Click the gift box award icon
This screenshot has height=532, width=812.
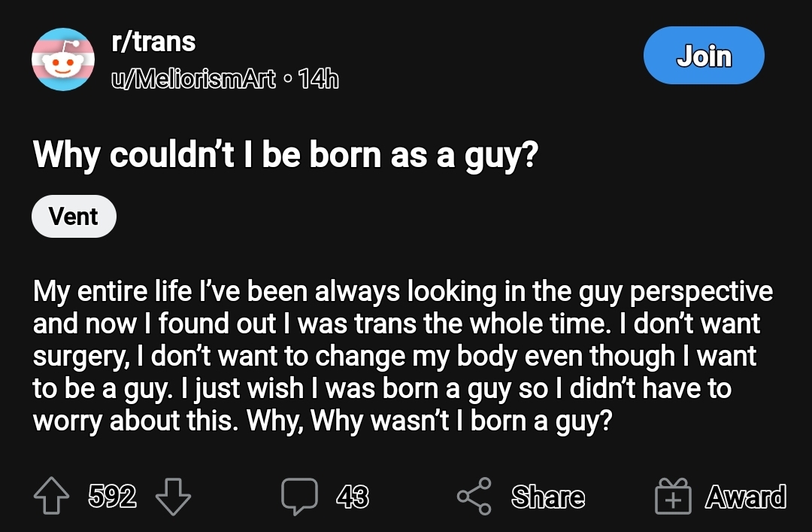[x=673, y=496]
